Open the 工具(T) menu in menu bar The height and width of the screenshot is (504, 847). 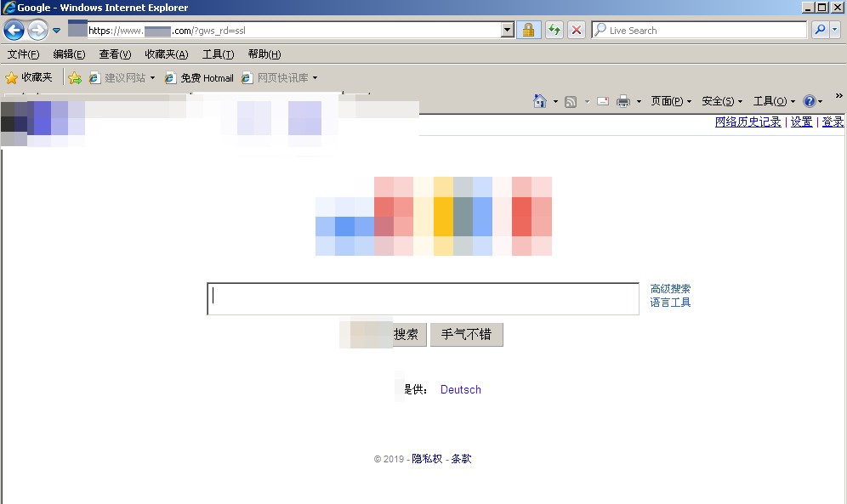pyautogui.click(x=219, y=54)
